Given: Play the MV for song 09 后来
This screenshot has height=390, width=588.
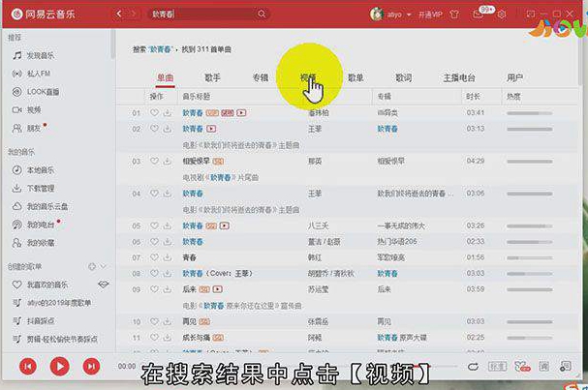Looking at the screenshot, I should click(218, 289).
